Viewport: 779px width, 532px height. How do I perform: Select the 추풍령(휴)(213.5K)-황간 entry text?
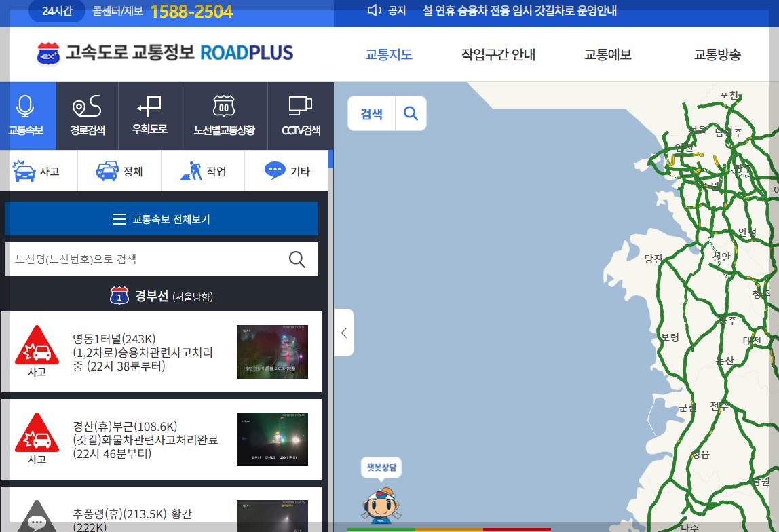(132, 520)
